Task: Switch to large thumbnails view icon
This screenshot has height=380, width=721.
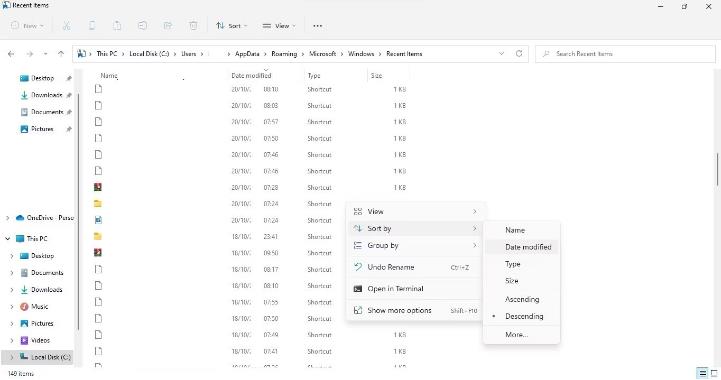Action: [714, 373]
